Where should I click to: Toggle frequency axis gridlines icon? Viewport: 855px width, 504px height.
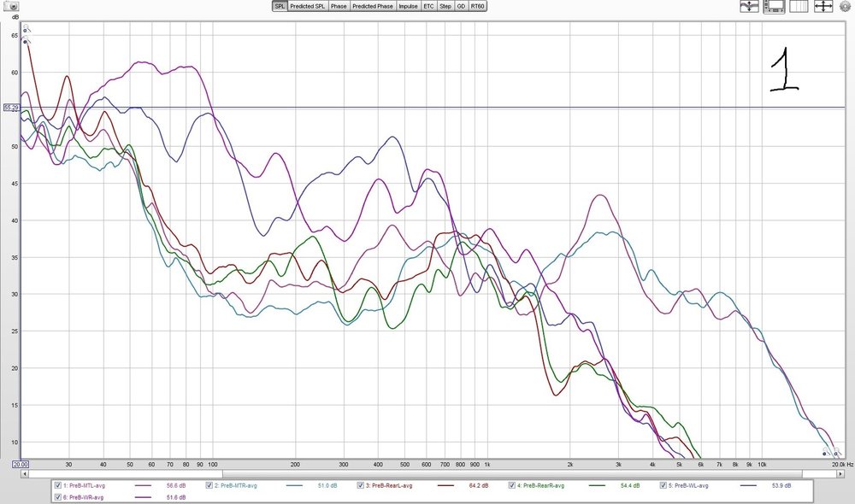pyautogui.click(x=799, y=7)
